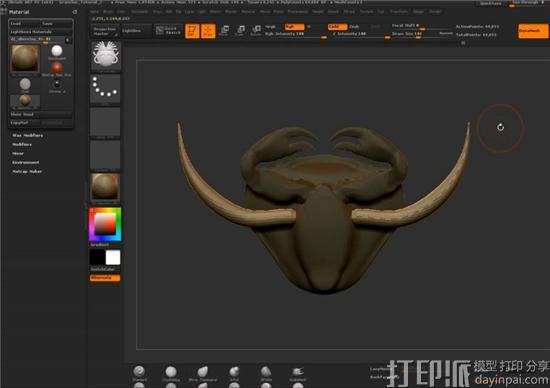550x388 pixels.
Task: Open the Zplugin menu
Action: click(418, 12)
